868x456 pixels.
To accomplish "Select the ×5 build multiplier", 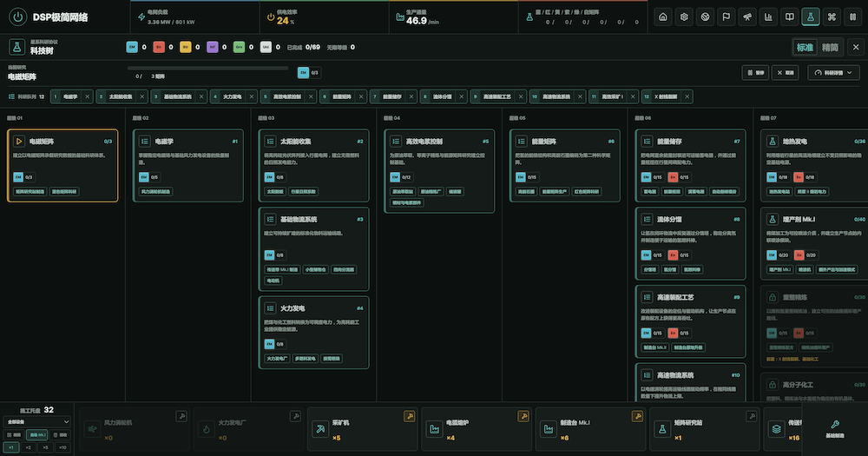I will [45, 447].
